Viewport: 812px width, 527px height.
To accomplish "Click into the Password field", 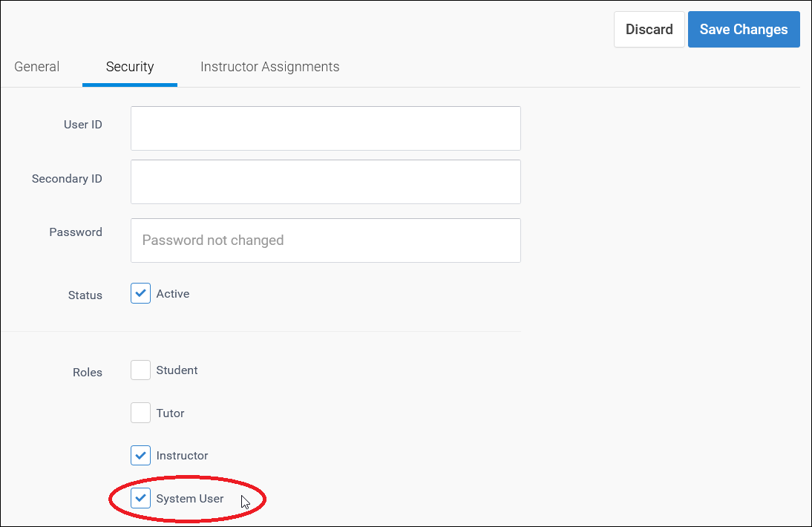I will [325, 240].
